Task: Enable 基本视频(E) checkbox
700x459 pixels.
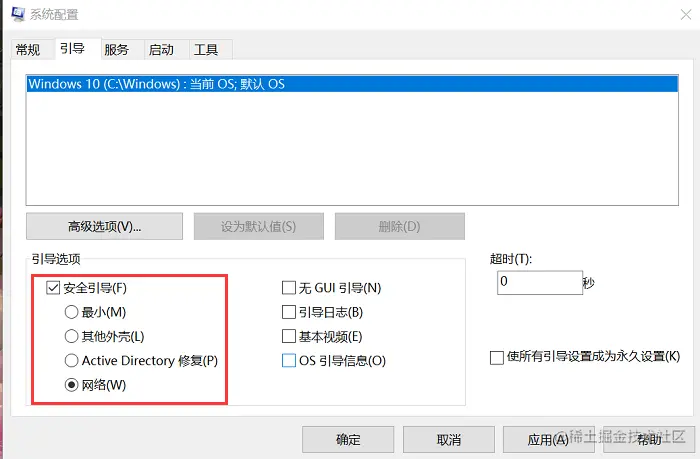Action: [x=289, y=336]
